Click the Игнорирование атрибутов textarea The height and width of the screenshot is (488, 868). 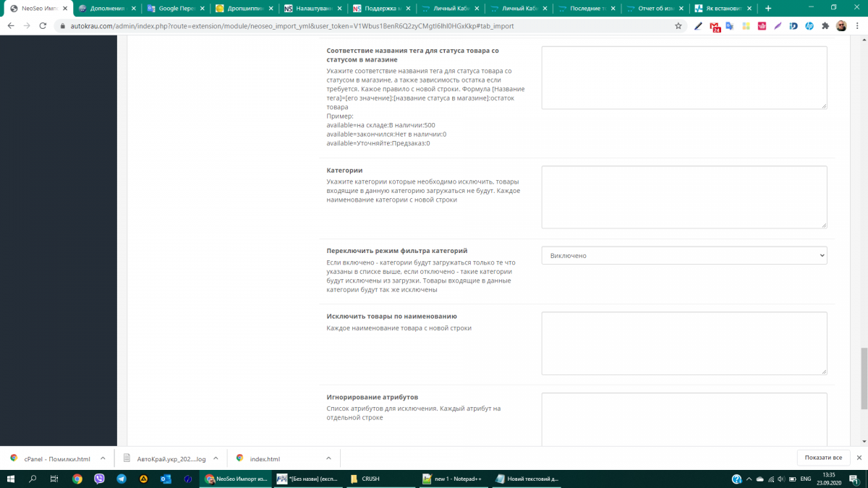684,419
